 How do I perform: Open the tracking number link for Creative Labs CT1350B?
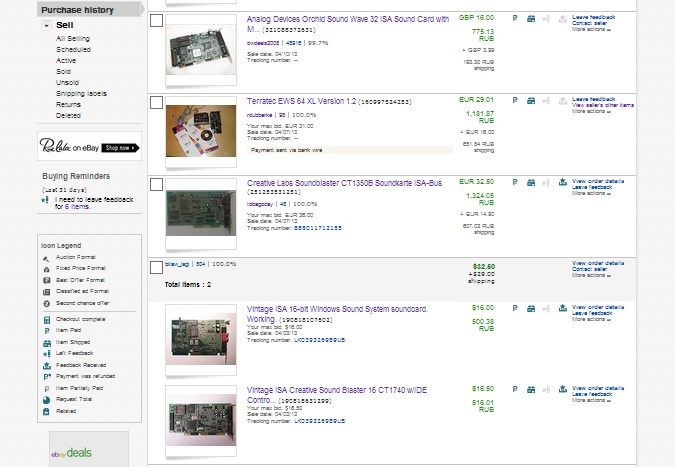click(318, 228)
